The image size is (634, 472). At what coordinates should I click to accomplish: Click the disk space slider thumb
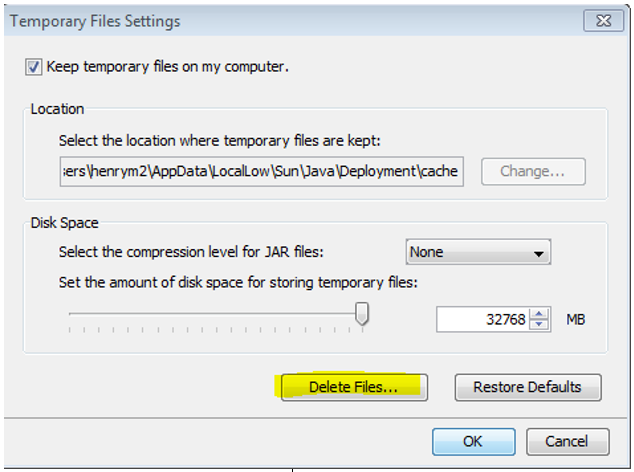362,313
